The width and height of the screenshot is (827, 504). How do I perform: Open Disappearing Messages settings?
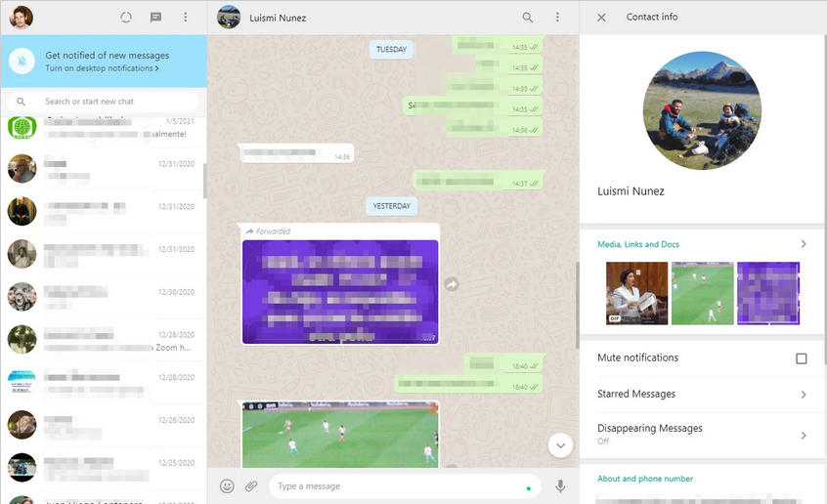(x=702, y=435)
